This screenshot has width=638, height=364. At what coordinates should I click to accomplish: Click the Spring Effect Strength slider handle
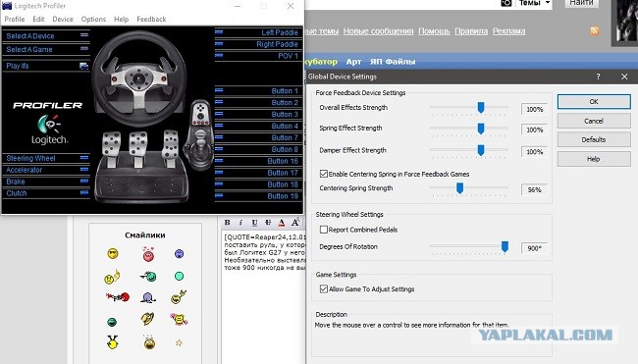[481, 129]
